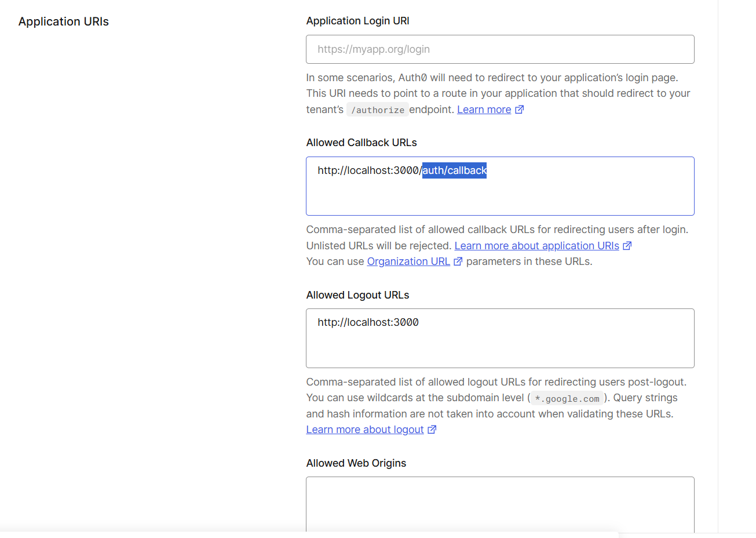Viewport: 756px width, 538px height.
Task: Click the Application URIs section heading
Action: click(x=64, y=21)
